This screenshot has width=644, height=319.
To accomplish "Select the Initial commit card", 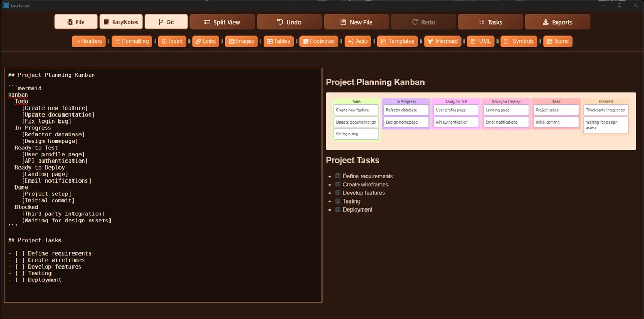I will tap(556, 122).
